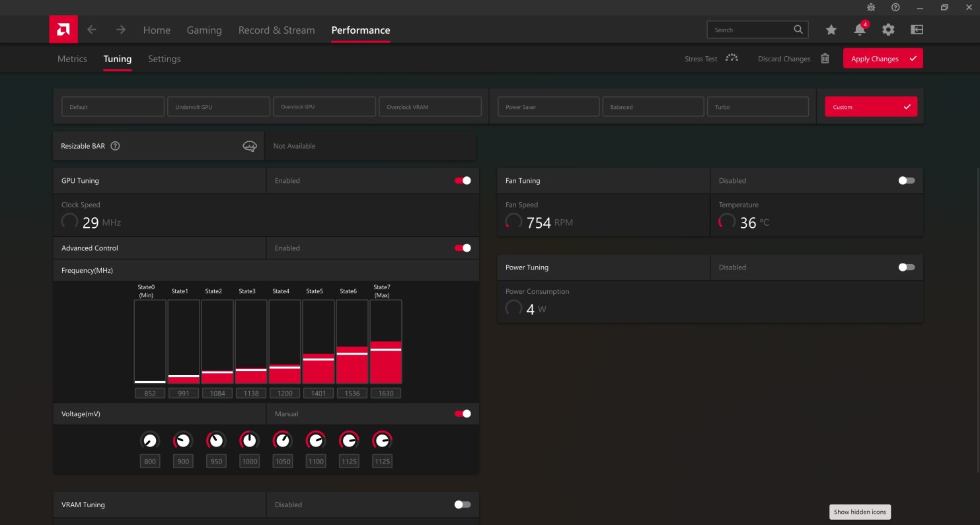Click the bug report icon

(871, 7)
